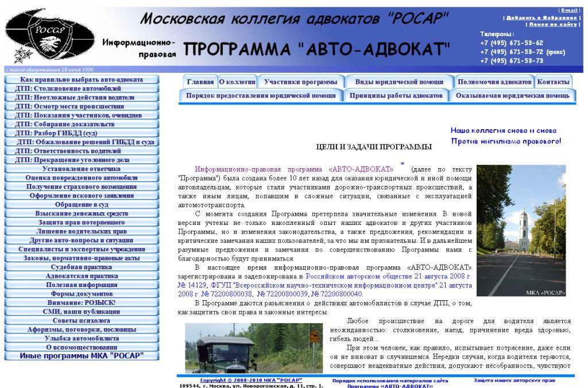Open Формы документов section
588x388 pixels.
82,294
